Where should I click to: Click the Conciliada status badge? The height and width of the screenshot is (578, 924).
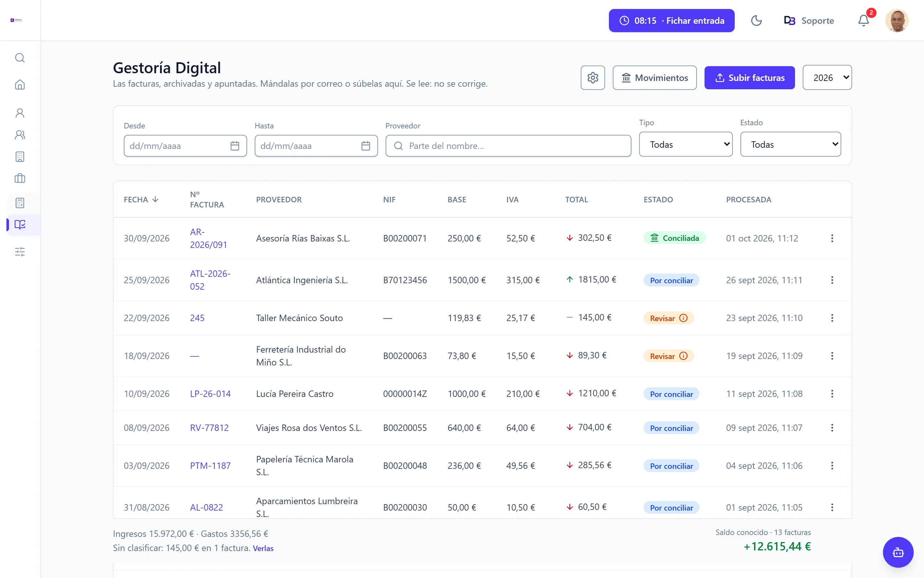click(674, 238)
